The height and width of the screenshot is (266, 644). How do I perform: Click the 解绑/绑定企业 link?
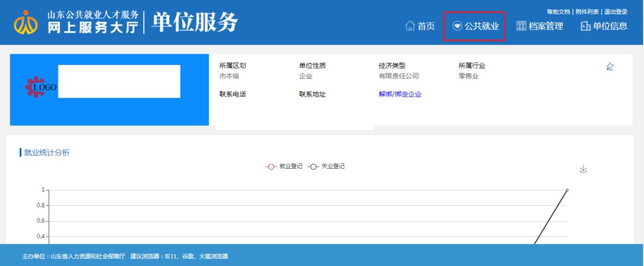[x=400, y=94]
